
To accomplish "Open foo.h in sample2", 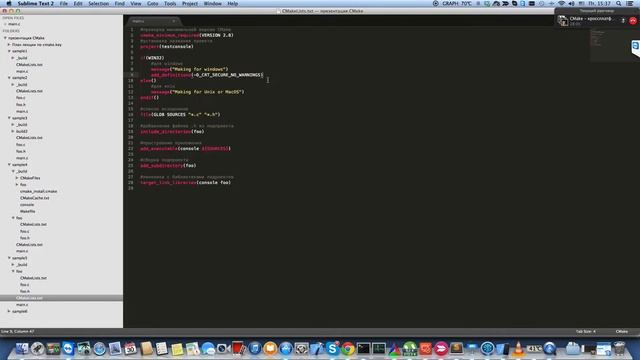I will (21, 104).
